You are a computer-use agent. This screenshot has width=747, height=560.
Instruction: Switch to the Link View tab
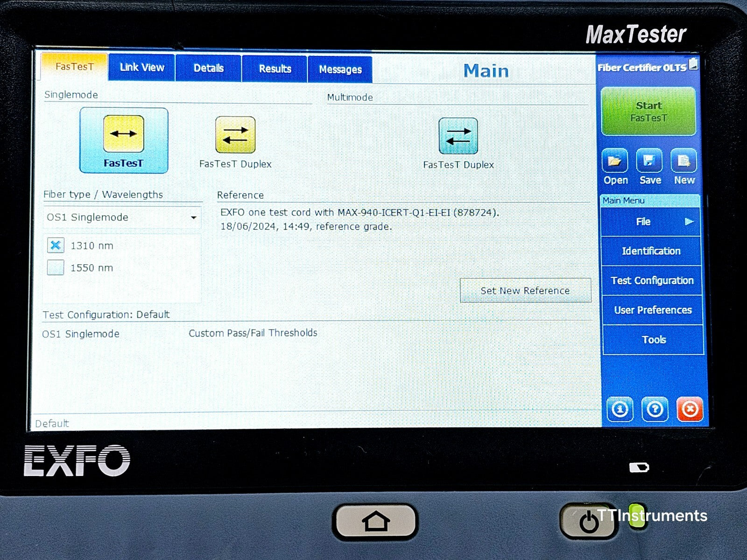tap(141, 67)
